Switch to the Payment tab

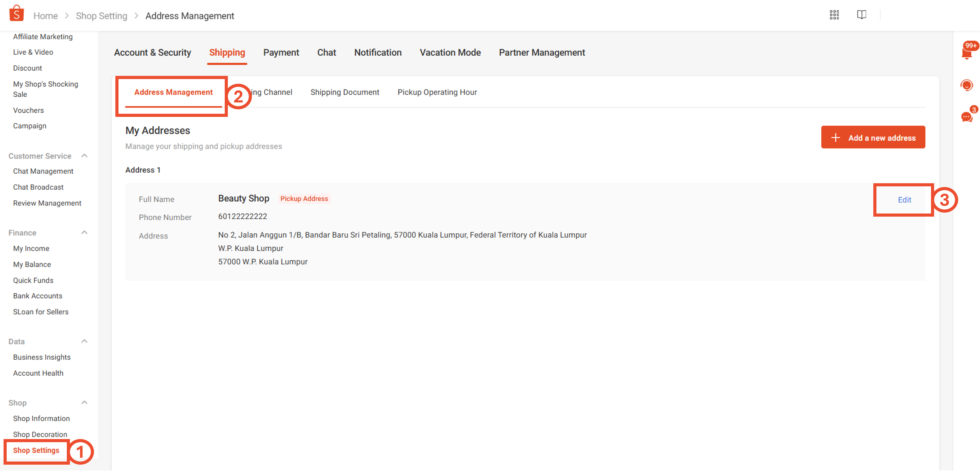point(281,53)
